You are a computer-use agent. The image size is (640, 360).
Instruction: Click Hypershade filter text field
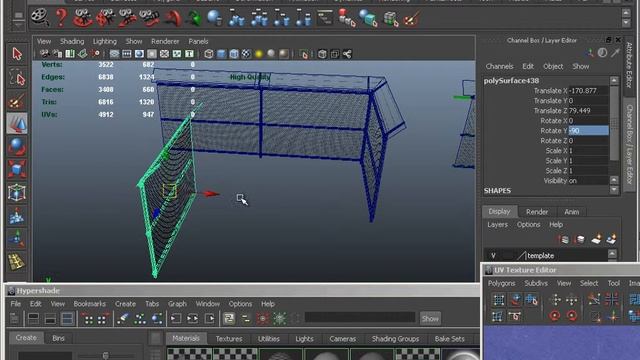click(360, 318)
